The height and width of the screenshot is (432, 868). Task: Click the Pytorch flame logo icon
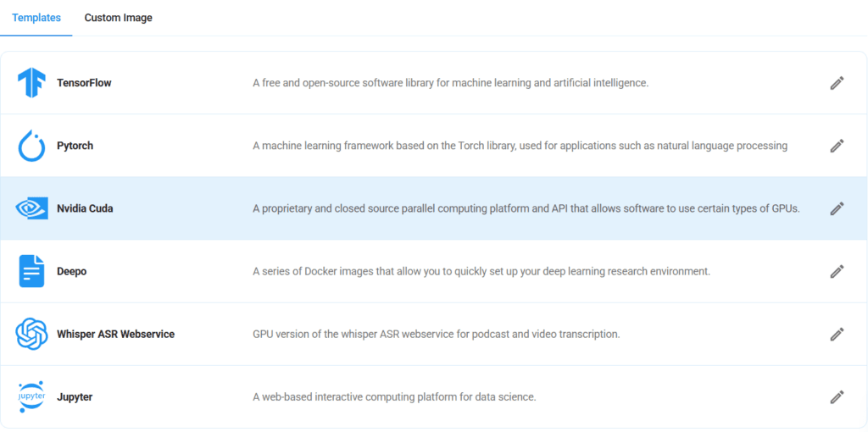point(31,146)
